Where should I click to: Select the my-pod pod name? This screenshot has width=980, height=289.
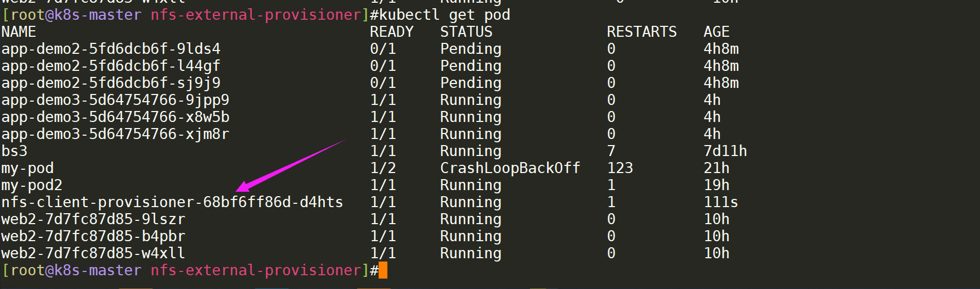tap(27, 169)
